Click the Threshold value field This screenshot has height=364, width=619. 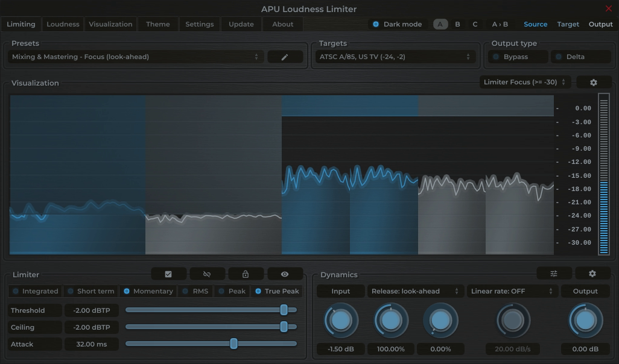pyautogui.click(x=91, y=310)
